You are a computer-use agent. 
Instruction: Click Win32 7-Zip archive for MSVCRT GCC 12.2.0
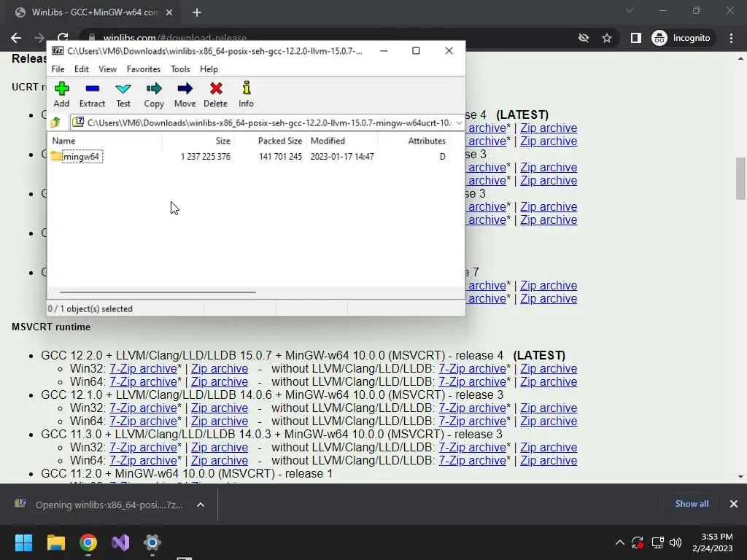[x=144, y=368]
